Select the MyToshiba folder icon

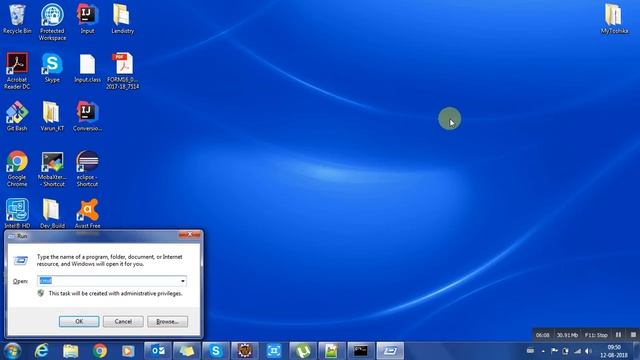click(x=614, y=19)
